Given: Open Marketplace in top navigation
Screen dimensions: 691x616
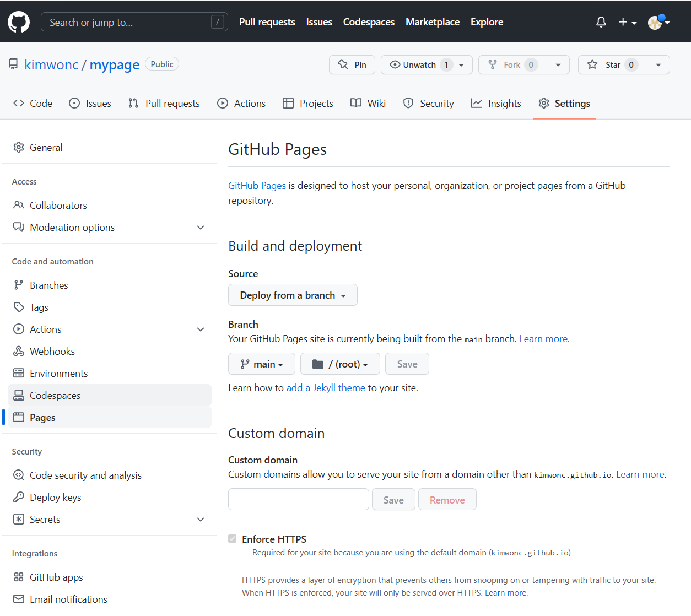Looking at the screenshot, I should coord(433,22).
